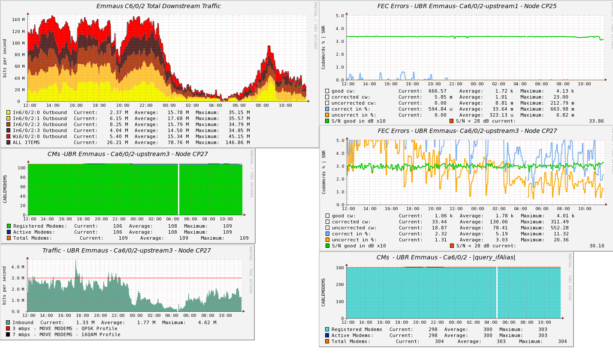Click the red Wi6/0/2:0 Outbound legend swatch
The image size is (613, 364).
8,136
